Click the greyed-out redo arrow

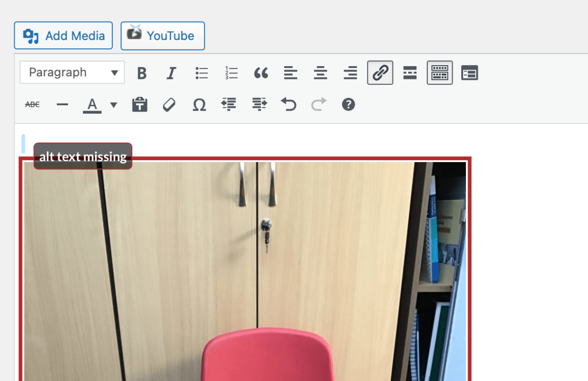318,104
